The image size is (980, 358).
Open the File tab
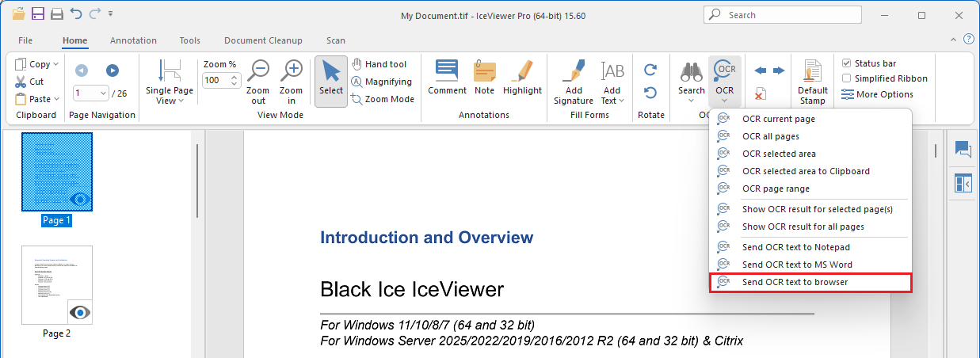25,40
